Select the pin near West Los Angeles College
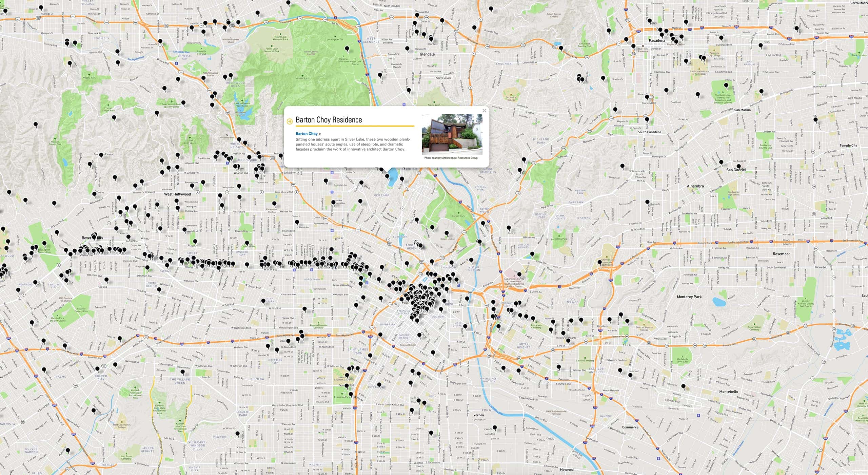 94,411
